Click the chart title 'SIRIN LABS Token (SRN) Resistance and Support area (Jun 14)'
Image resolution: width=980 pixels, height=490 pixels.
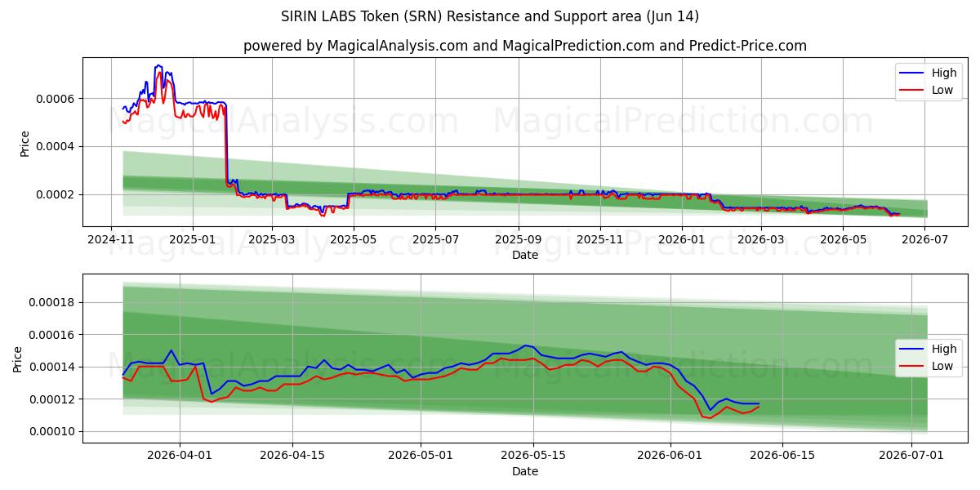tap(490, 16)
